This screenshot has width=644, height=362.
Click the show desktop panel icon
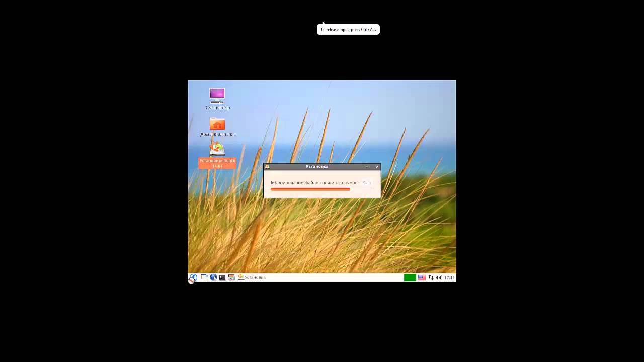[204, 277]
